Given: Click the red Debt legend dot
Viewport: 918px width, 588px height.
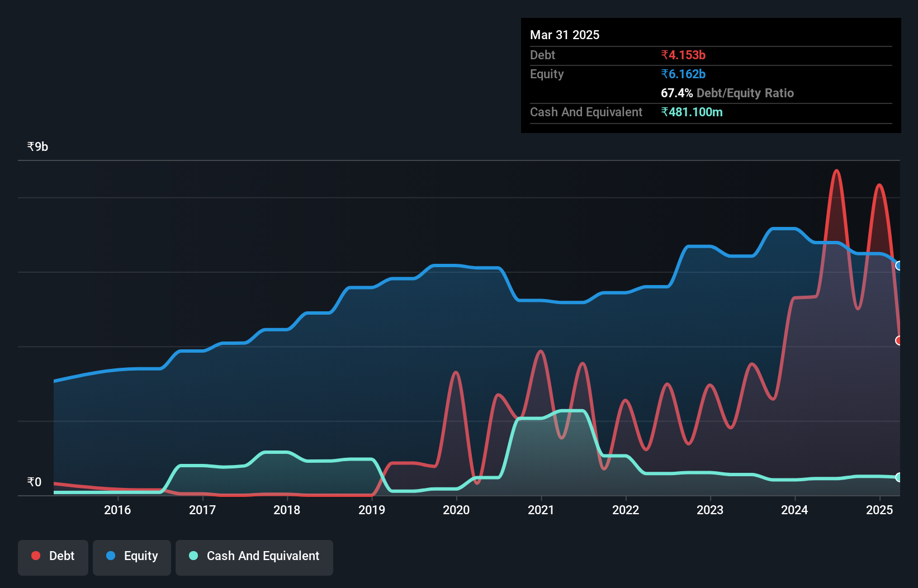Looking at the screenshot, I should [x=36, y=556].
